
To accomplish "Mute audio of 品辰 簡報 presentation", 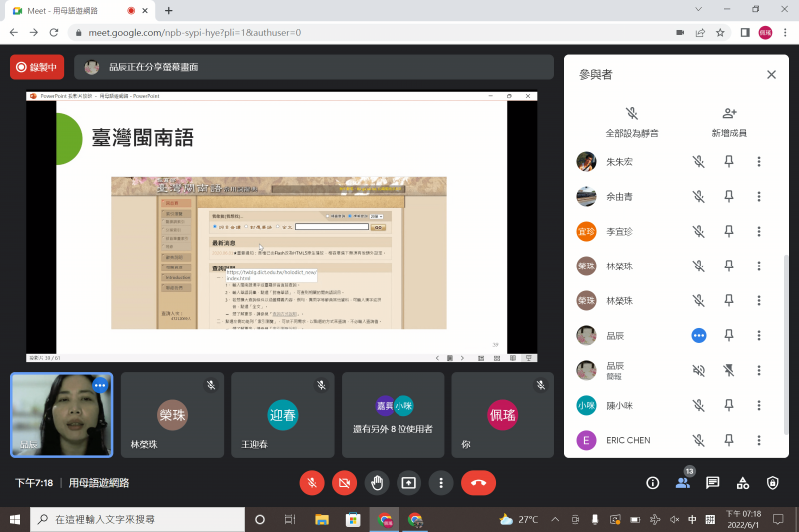I will (x=698, y=370).
